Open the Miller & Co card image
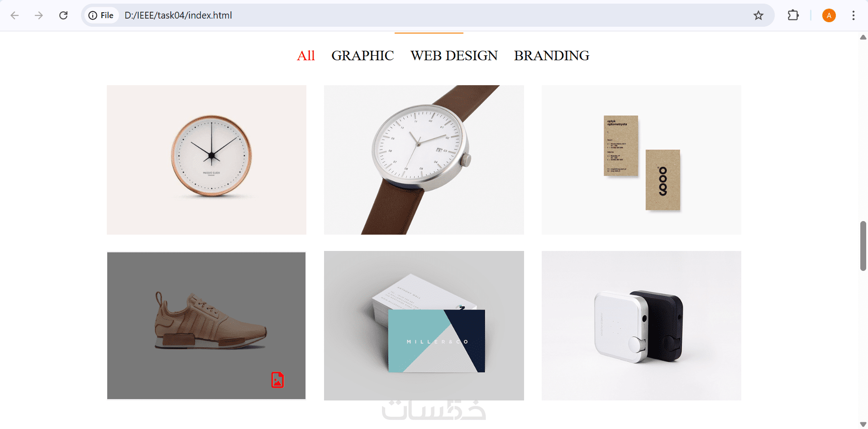Screen dimensions: 868x429 point(424,326)
